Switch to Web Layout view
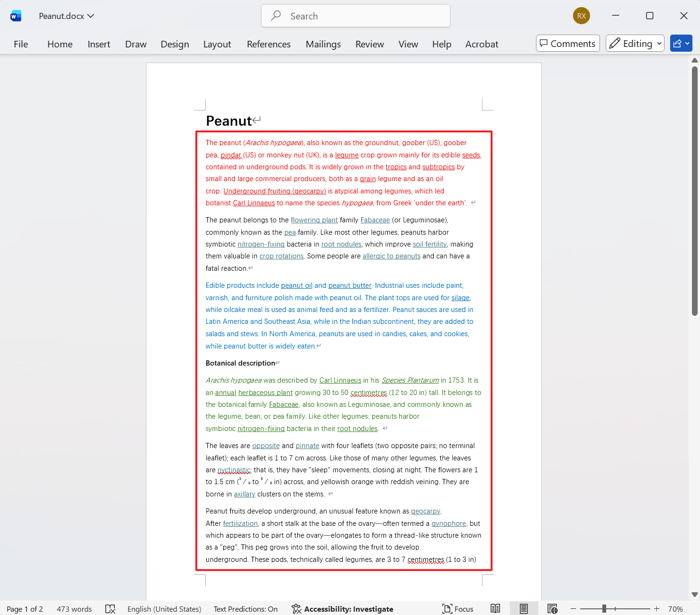Viewport: 700px width, 615px height. (x=552, y=609)
